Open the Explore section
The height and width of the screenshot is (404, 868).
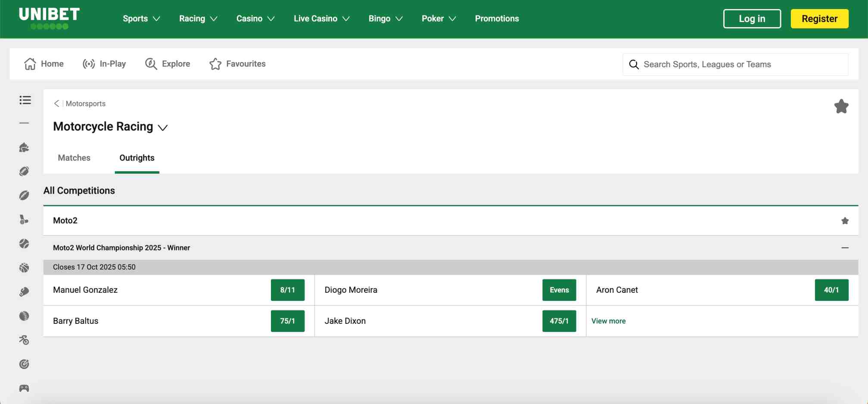coord(167,63)
